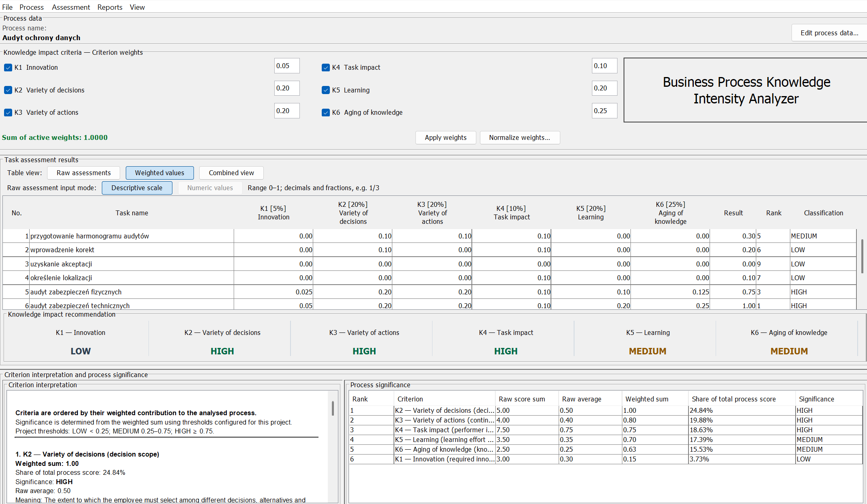Image resolution: width=867 pixels, height=504 pixels.
Task: Select row wprowadzenie korekt
Action: click(430, 250)
